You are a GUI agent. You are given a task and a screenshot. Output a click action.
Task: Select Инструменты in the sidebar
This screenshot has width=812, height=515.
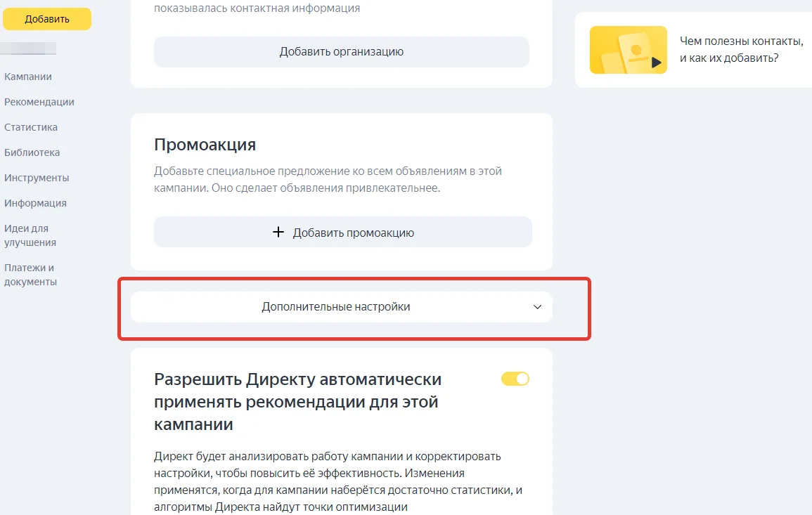tap(37, 178)
